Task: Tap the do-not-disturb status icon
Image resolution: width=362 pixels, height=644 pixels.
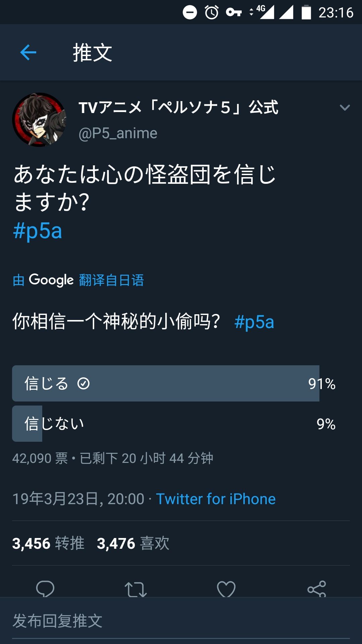Action: (190, 13)
